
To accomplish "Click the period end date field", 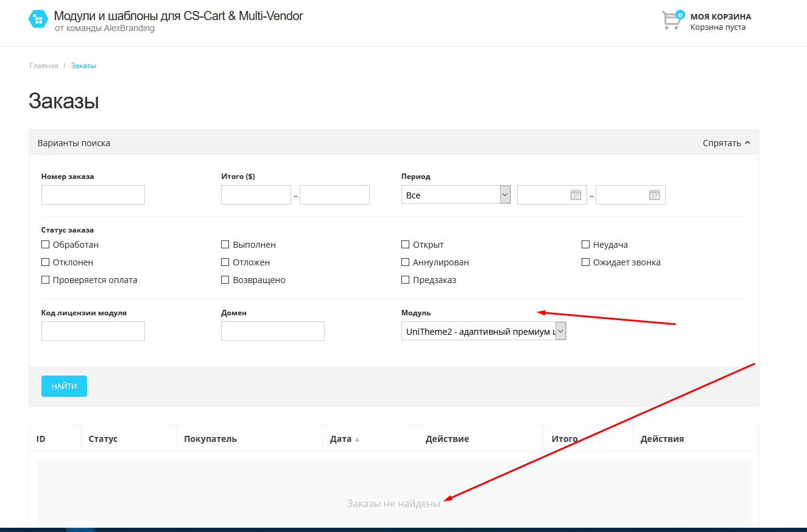I will 630,195.
